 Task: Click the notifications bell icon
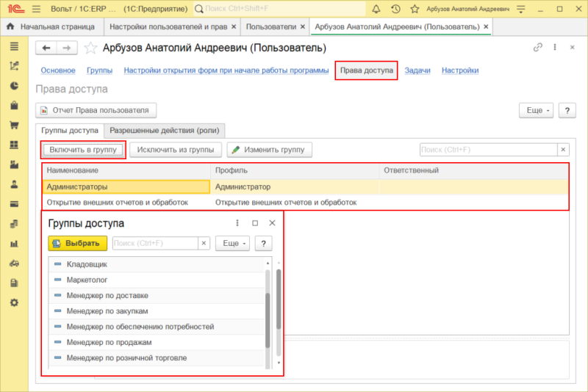click(x=377, y=10)
